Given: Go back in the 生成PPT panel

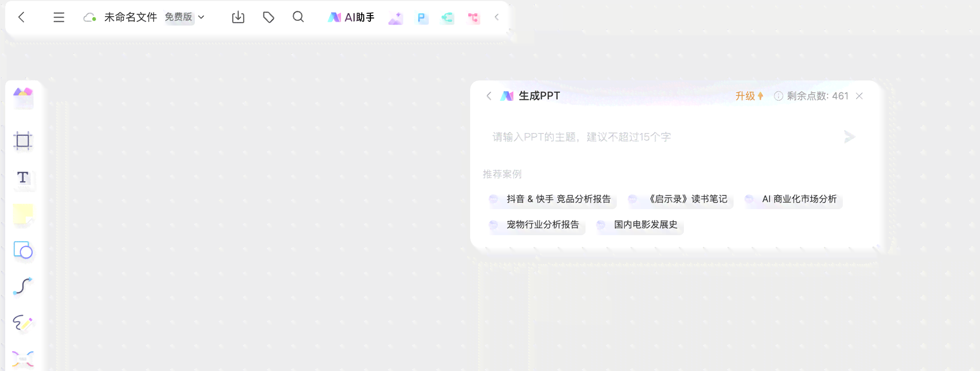Looking at the screenshot, I should [489, 96].
